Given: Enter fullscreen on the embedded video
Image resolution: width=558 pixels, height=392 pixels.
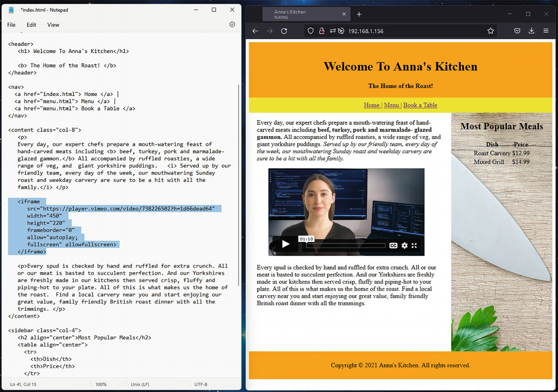Looking at the screenshot, I should 414,246.
